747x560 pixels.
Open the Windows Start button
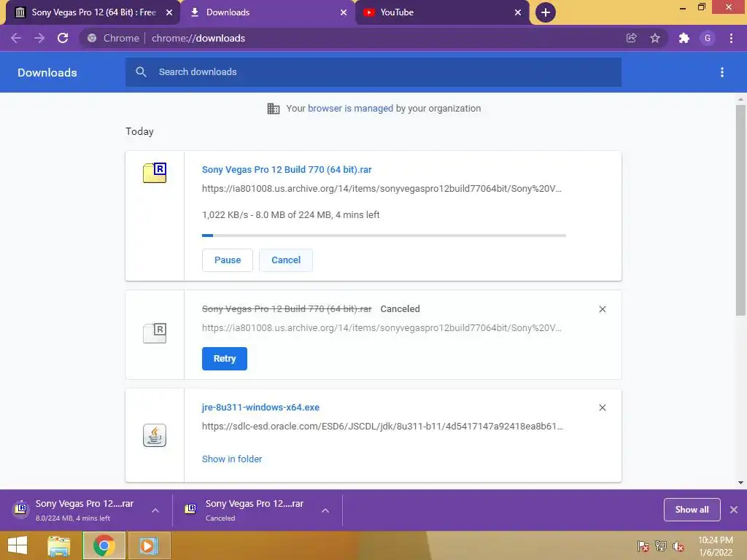coord(18,545)
